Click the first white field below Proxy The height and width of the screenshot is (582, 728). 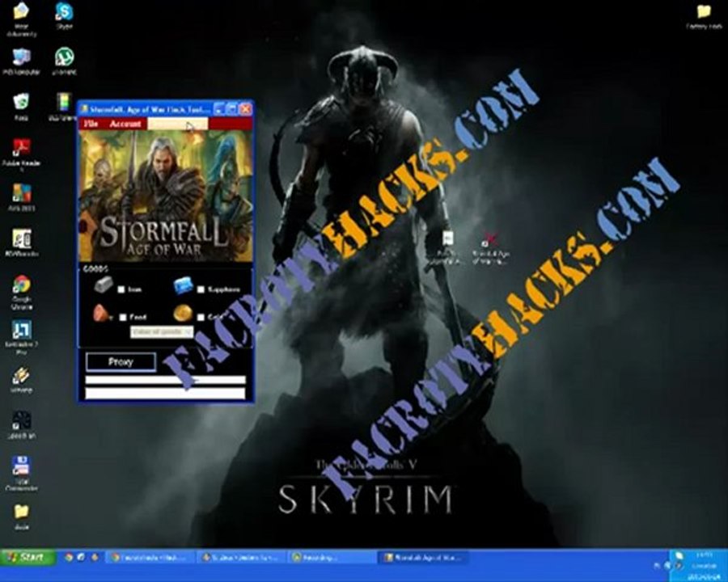click(x=165, y=380)
